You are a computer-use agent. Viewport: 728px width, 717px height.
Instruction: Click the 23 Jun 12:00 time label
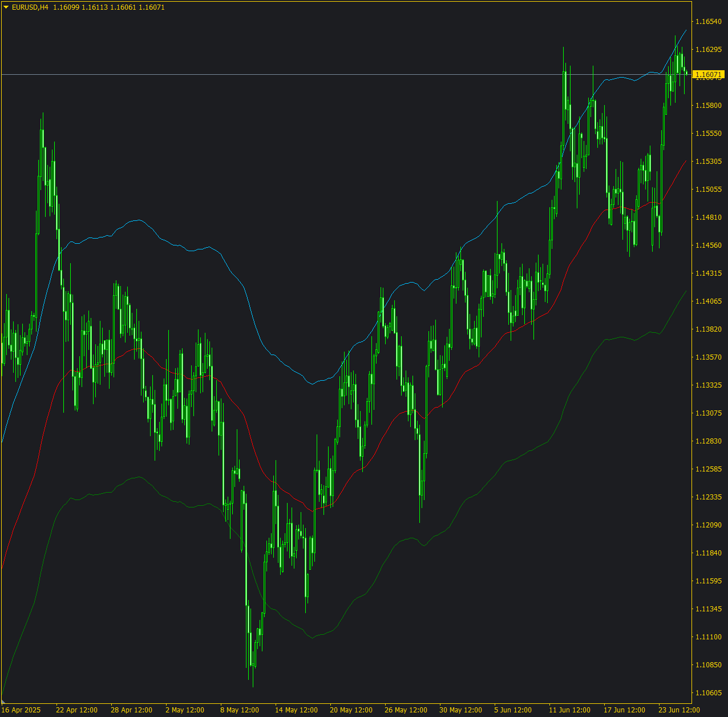[x=679, y=710]
